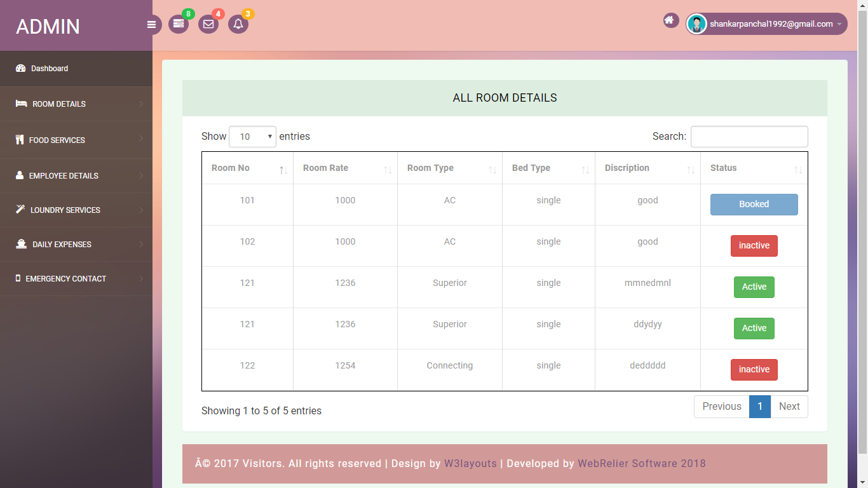The width and height of the screenshot is (868, 488).
Task: Sort table by Status column
Action: tap(754, 168)
